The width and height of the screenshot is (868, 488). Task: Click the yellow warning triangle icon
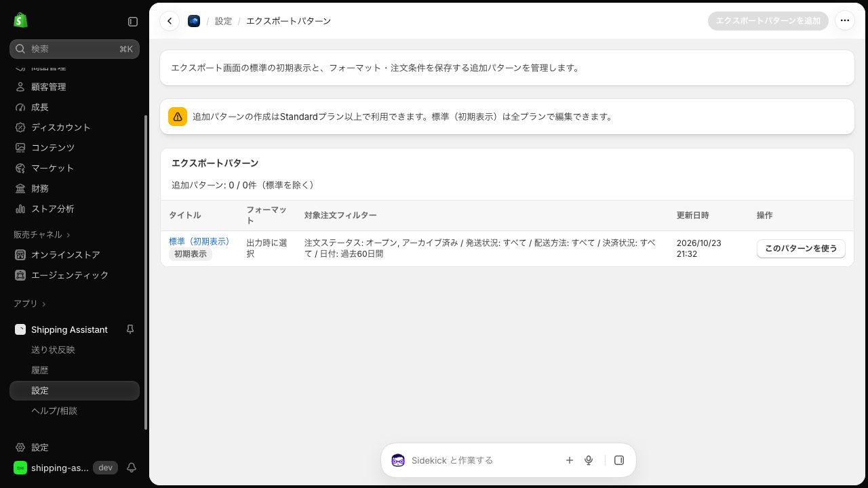tap(178, 117)
